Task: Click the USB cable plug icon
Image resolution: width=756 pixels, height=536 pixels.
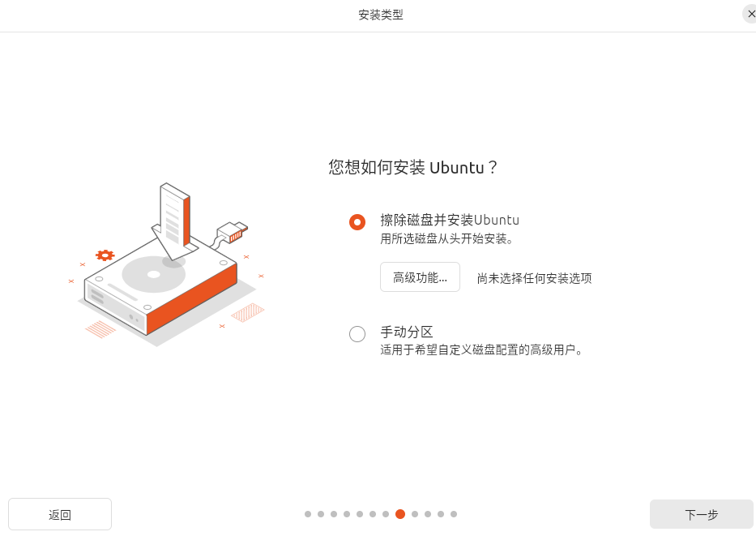Action: pyautogui.click(x=233, y=233)
